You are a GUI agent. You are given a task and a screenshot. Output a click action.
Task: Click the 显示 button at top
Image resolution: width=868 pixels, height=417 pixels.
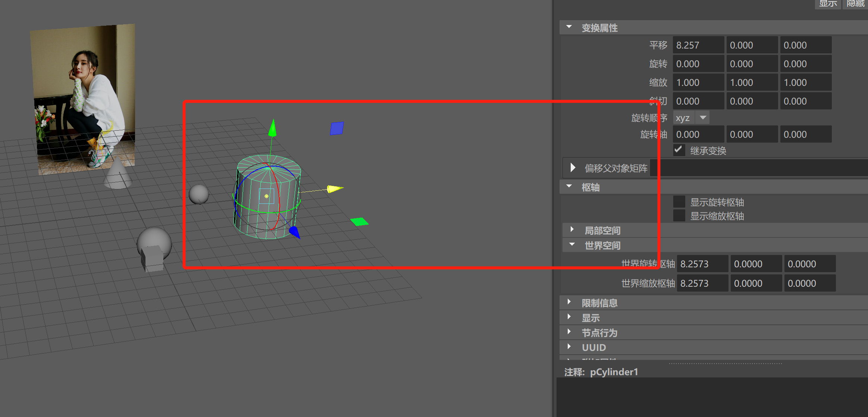[828, 4]
